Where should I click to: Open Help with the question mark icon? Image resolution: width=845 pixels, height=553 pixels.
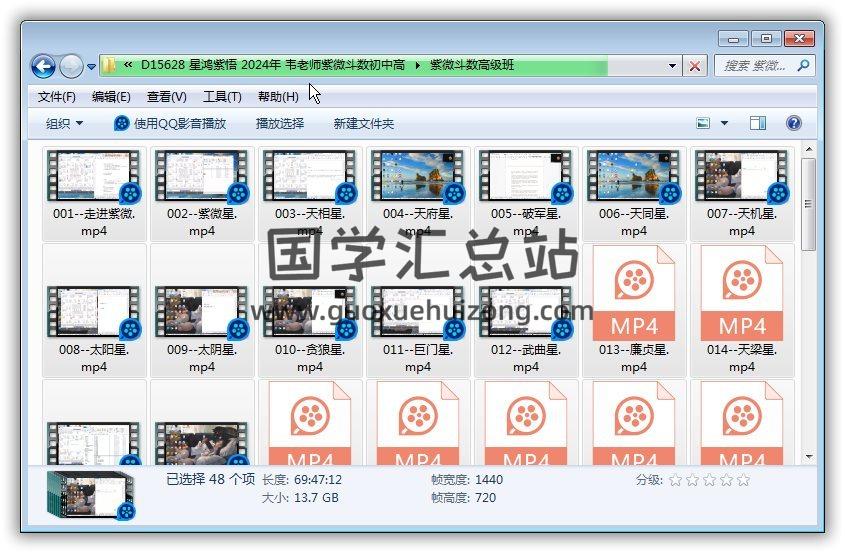pyautogui.click(x=793, y=123)
